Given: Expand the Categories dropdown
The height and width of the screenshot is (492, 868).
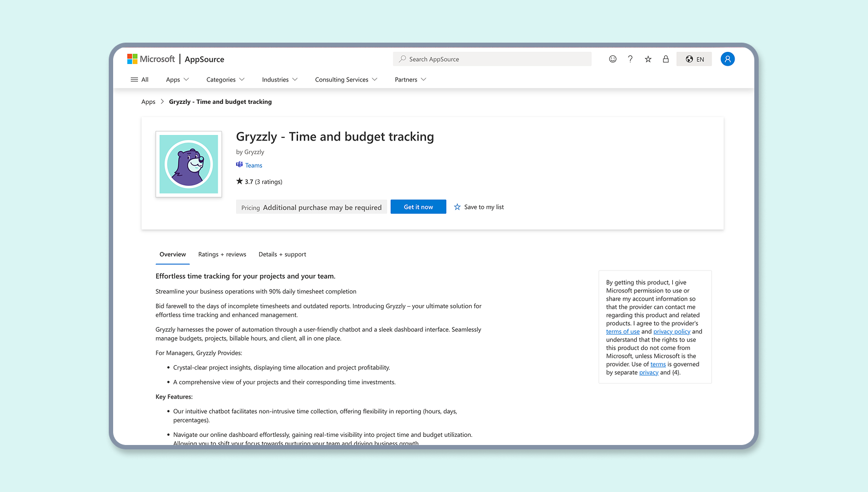Looking at the screenshot, I should pyautogui.click(x=225, y=80).
